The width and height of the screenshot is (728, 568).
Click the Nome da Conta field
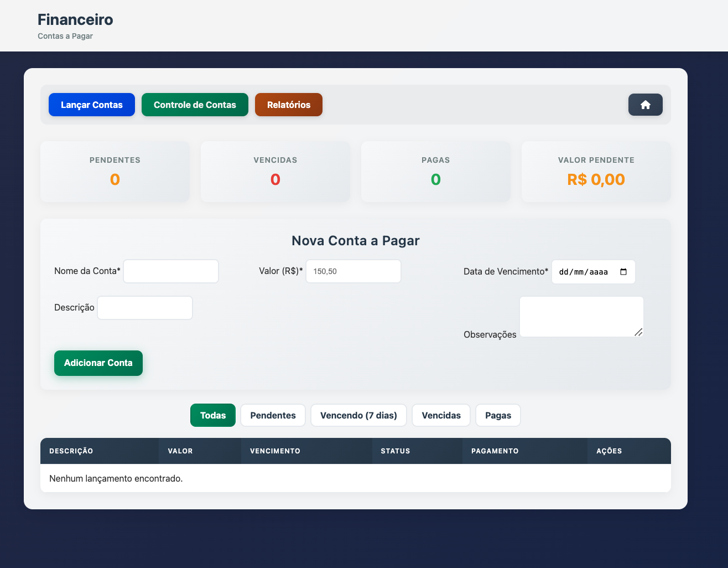pyautogui.click(x=171, y=271)
